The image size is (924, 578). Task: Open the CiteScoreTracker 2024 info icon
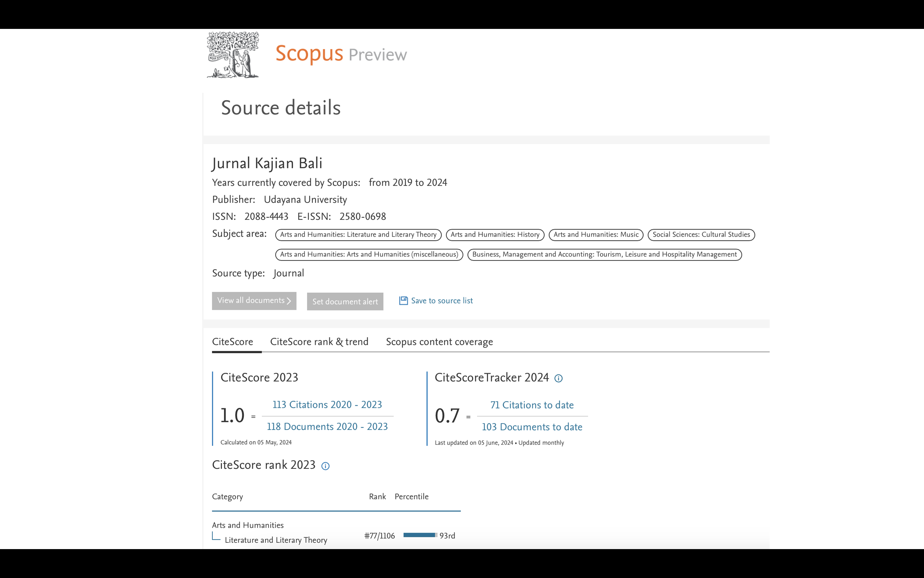tap(558, 379)
